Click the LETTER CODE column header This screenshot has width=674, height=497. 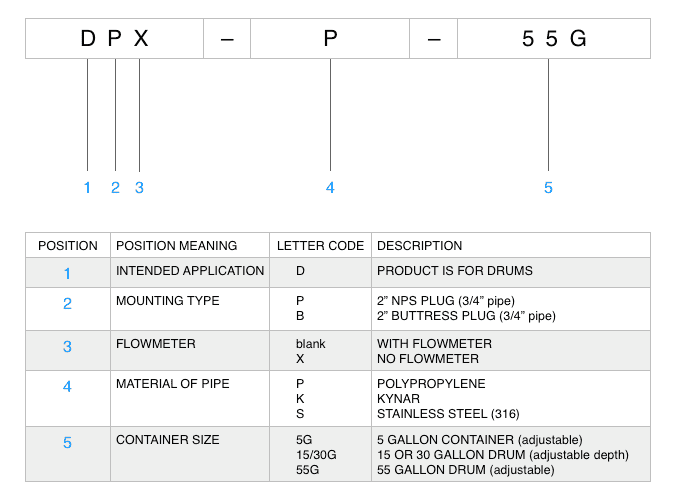[x=320, y=245]
